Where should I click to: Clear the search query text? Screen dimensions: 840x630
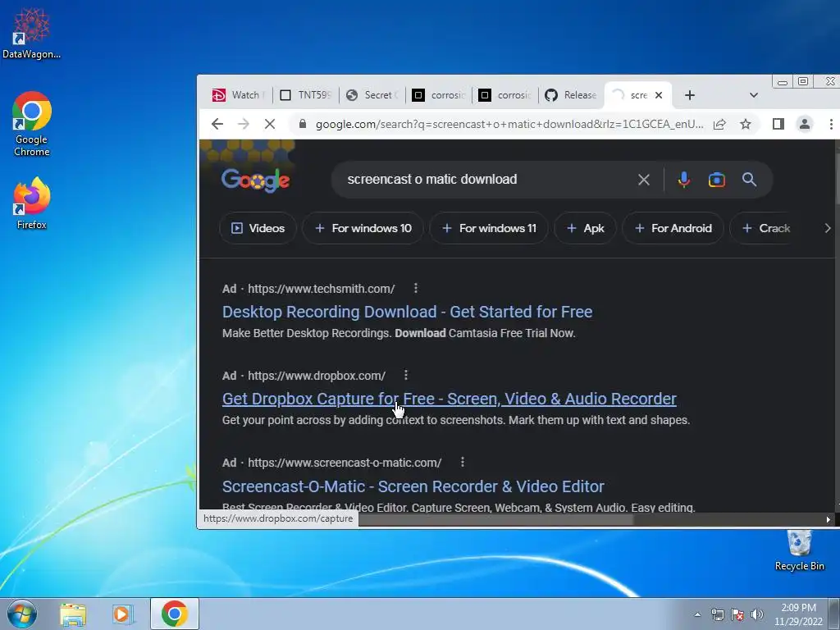(644, 180)
